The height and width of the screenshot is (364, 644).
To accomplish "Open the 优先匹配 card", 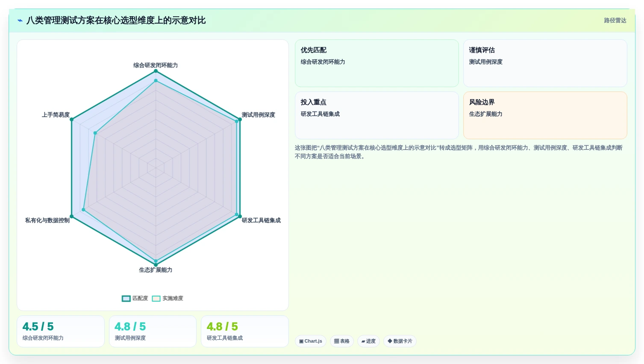I will point(377,63).
